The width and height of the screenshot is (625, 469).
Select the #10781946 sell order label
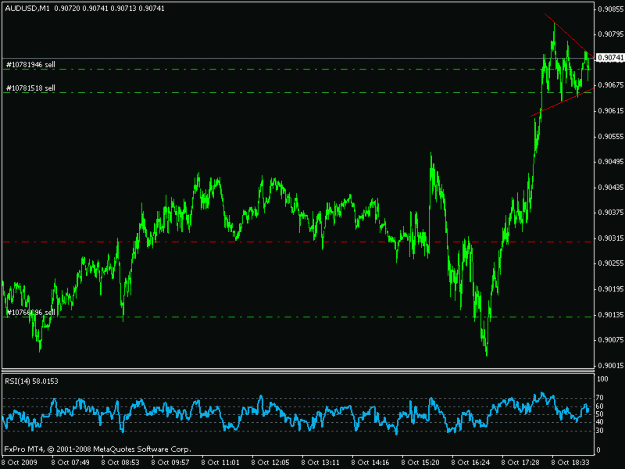tap(31, 65)
